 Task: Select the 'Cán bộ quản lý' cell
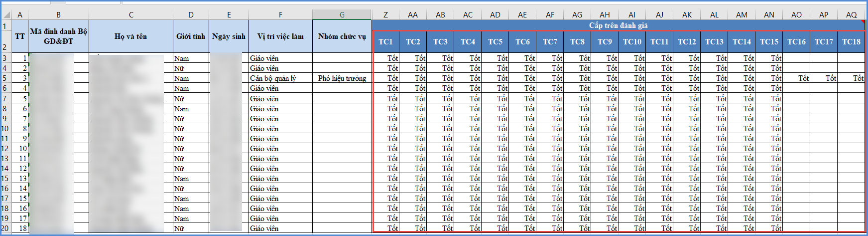[280, 78]
